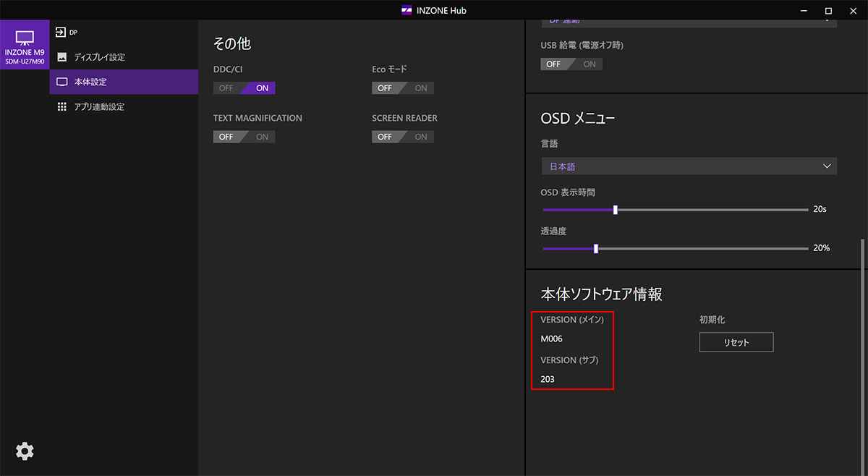Turn off the DDC/CI toggle
Viewport: 868px width, 476px height.
[x=228, y=88]
